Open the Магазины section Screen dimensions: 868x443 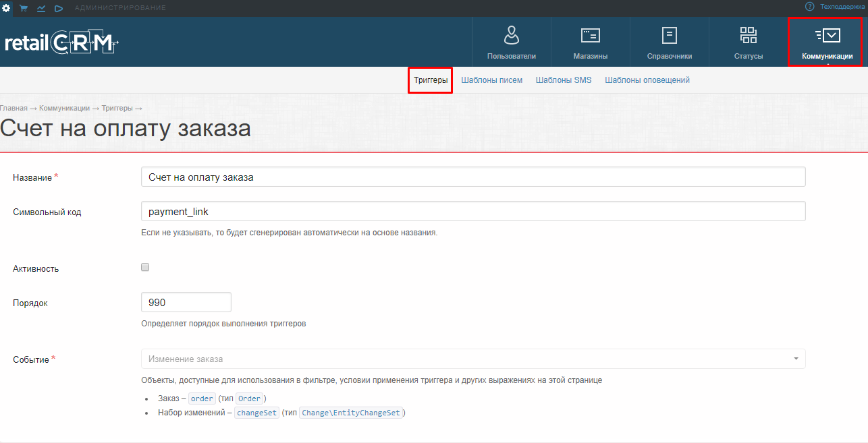point(591,42)
